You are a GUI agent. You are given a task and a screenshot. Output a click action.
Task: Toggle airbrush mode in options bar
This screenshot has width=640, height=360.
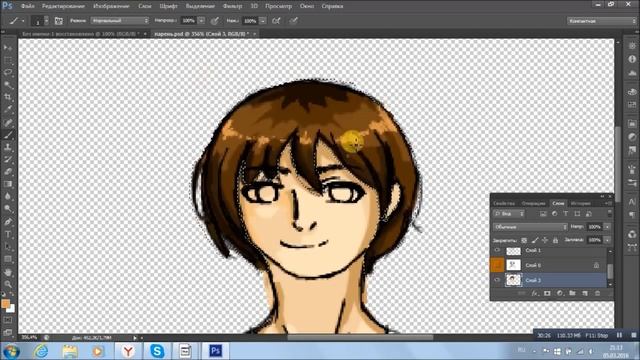276,21
